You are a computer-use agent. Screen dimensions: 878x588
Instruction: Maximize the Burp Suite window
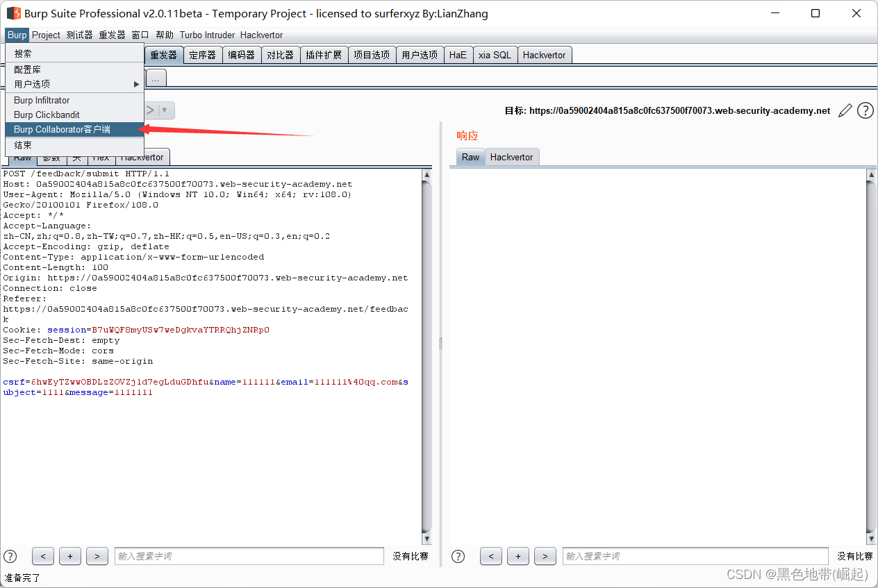pos(815,13)
